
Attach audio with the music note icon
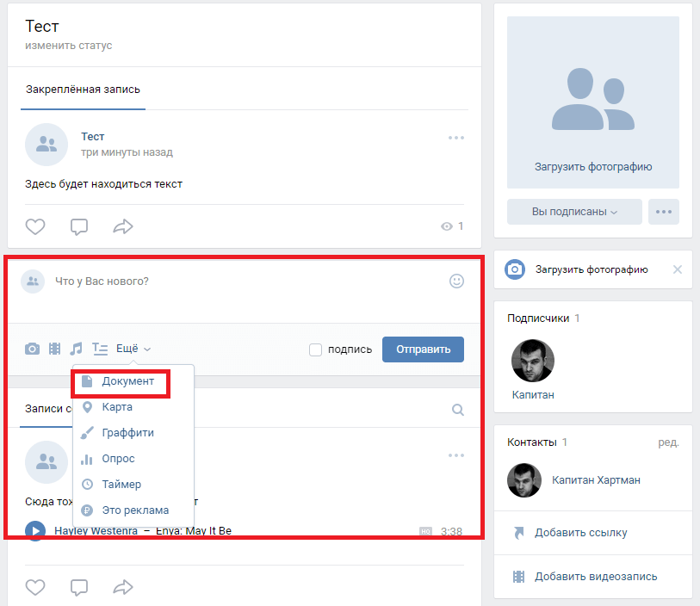[77, 349]
